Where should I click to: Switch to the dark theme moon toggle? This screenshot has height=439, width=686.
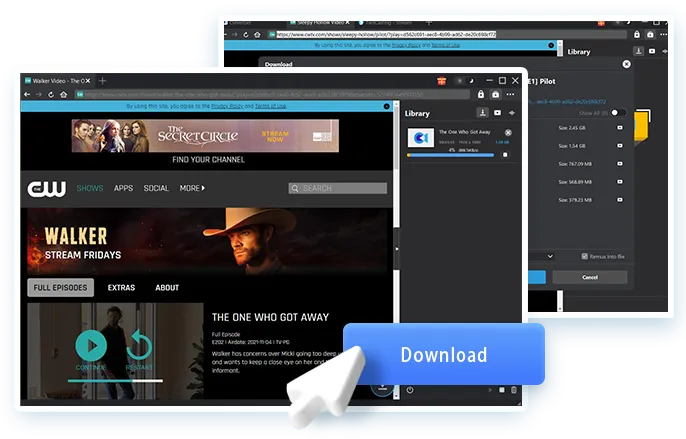pyautogui.click(x=472, y=81)
